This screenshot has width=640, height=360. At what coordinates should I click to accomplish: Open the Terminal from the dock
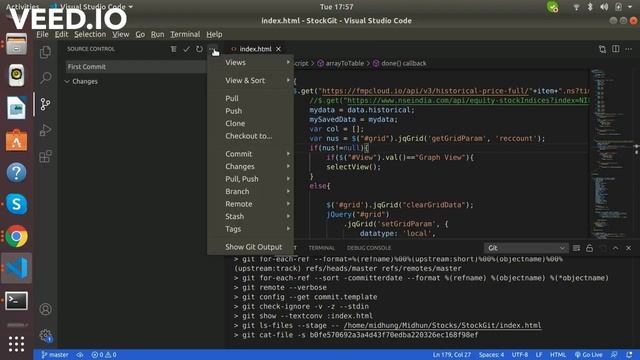click(x=16, y=300)
